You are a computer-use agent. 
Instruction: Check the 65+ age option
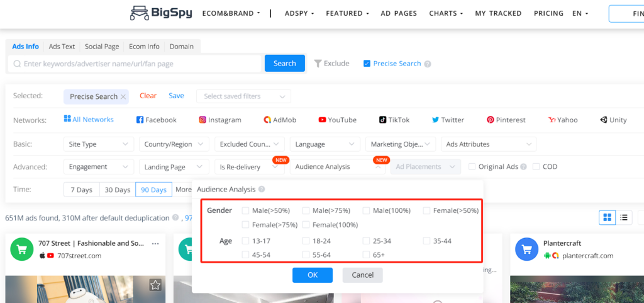pyautogui.click(x=366, y=254)
